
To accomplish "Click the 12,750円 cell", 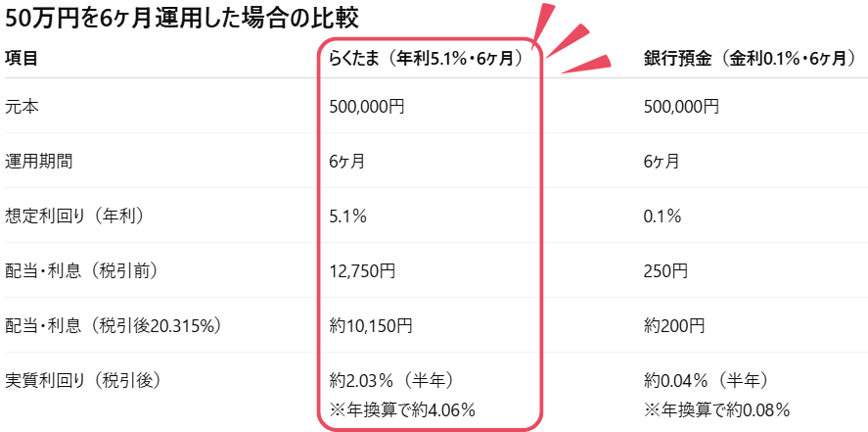I will 363,270.
